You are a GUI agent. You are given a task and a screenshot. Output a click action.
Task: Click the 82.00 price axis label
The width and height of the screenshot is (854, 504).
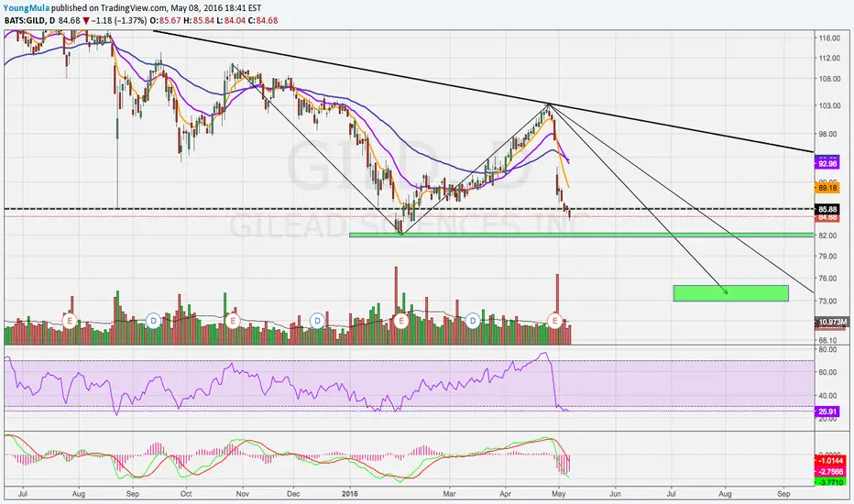point(828,236)
